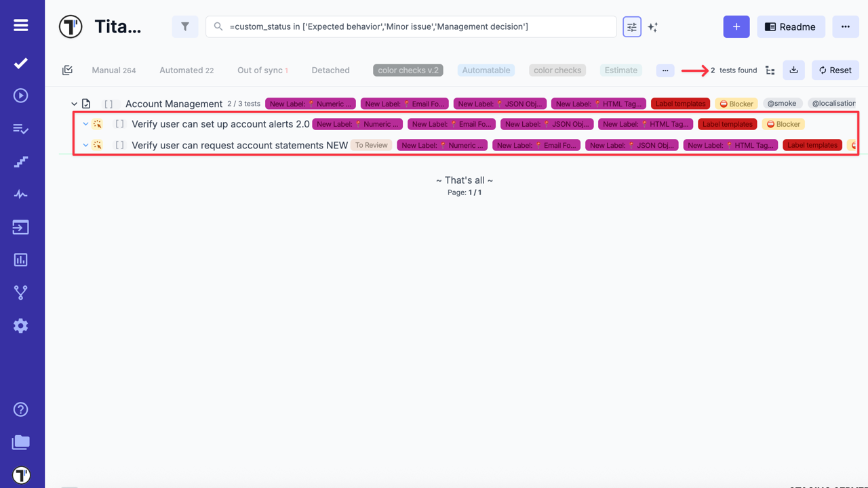868x488 pixels.
Task: Click the filter funnel icon
Action: coord(184,26)
